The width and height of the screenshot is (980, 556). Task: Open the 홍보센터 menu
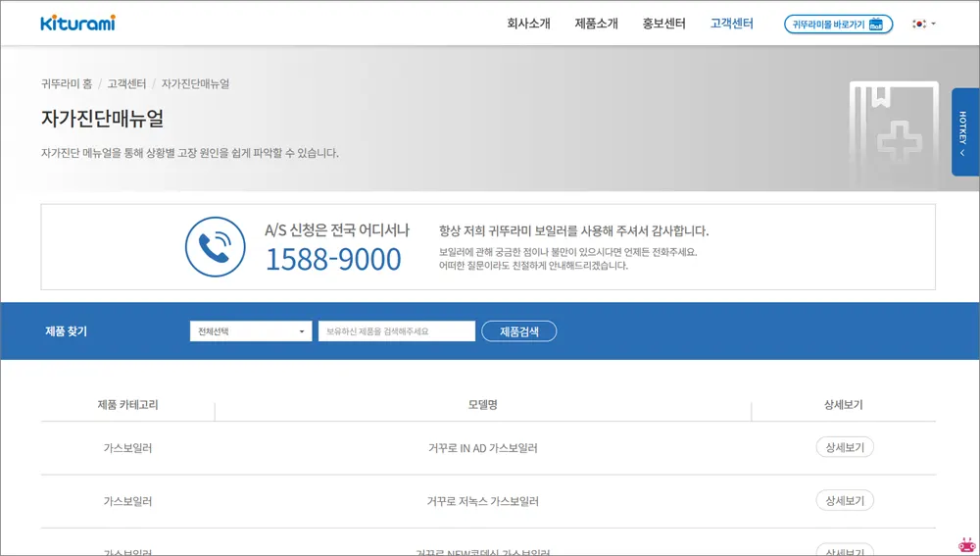click(663, 24)
